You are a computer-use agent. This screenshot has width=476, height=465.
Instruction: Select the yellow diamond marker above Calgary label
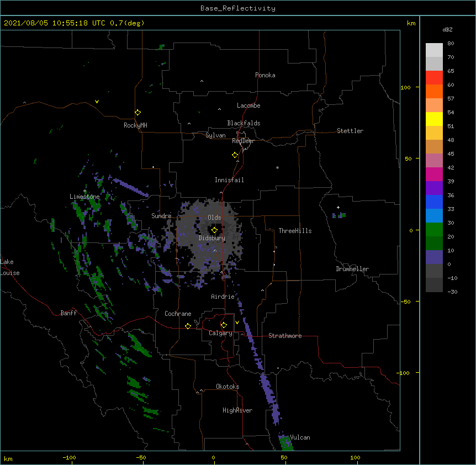[x=224, y=325]
